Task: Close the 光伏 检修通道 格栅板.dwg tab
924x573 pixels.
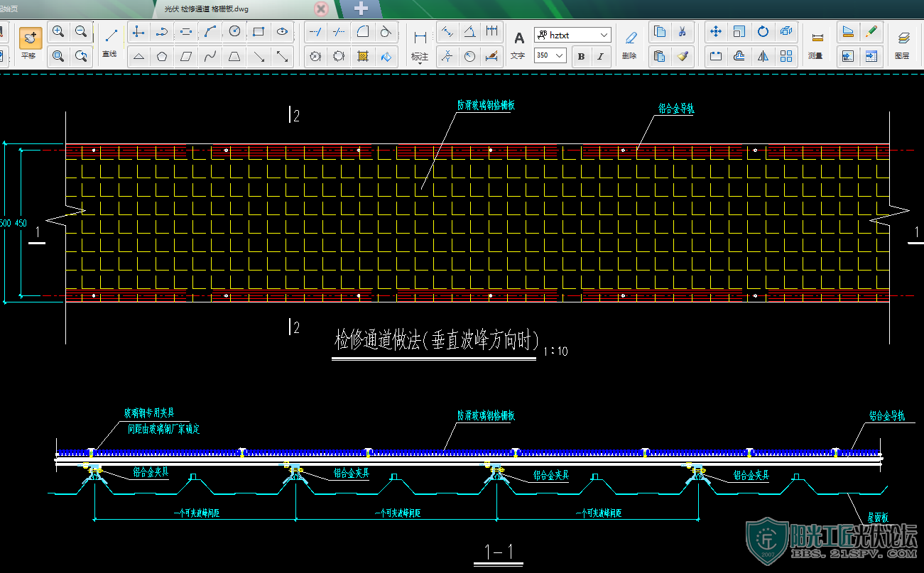Action: pos(321,9)
